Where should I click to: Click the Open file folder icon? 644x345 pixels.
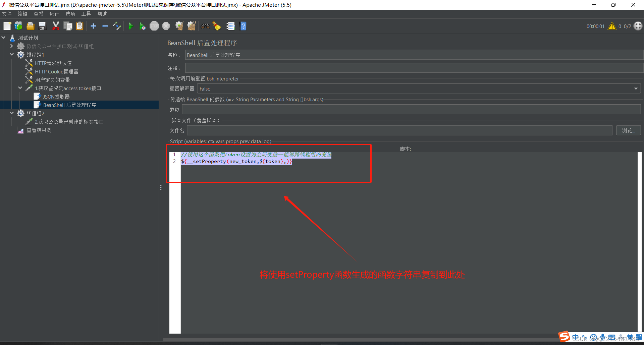[30, 26]
